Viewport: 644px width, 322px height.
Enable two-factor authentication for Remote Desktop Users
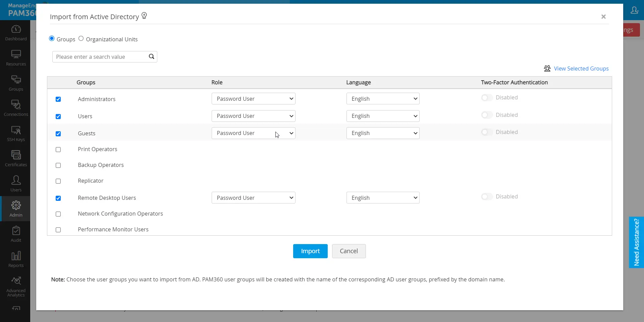click(x=486, y=197)
